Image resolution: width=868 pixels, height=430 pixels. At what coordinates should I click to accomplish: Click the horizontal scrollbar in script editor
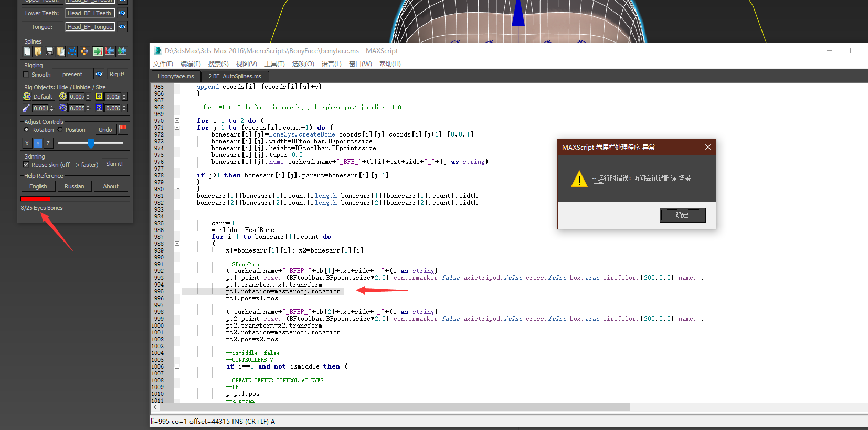(x=395, y=407)
